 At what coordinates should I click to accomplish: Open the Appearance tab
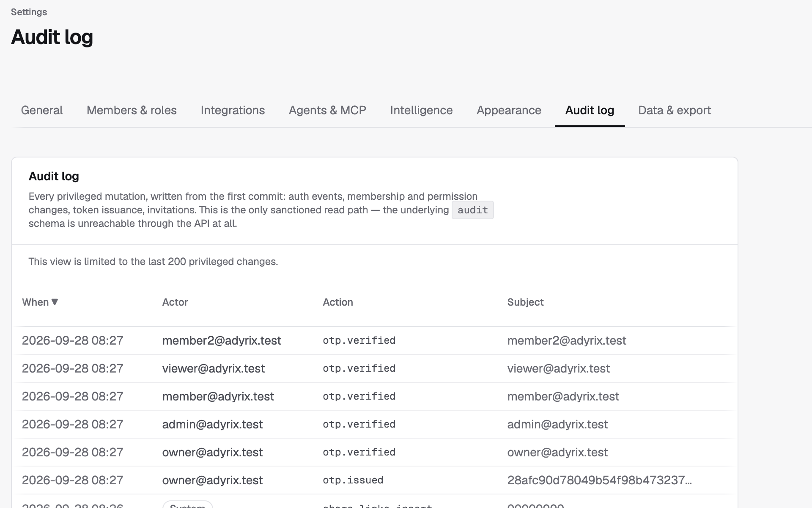click(509, 110)
